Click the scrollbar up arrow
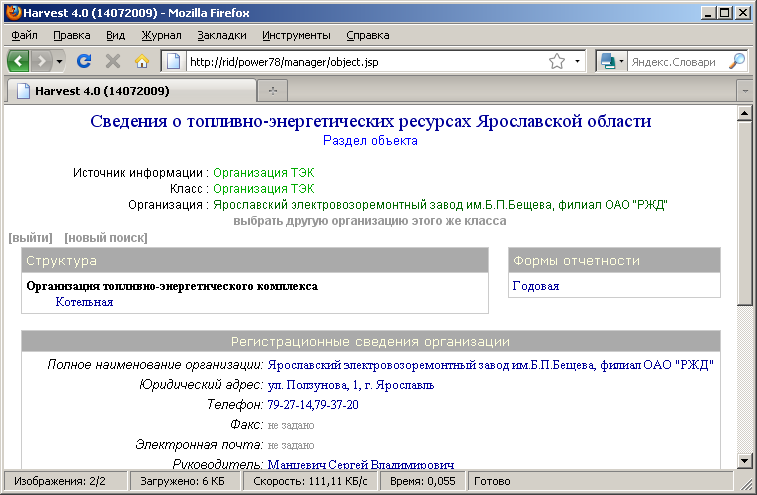The image size is (757, 495). pyautogui.click(x=744, y=114)
